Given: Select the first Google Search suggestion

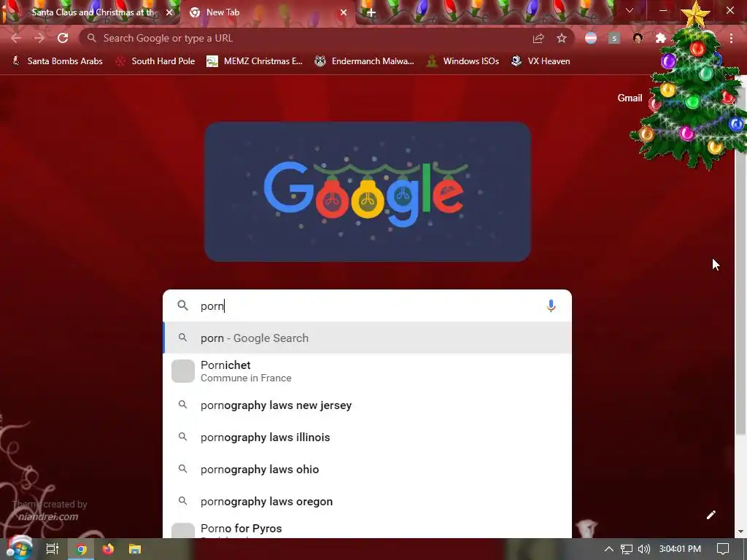Looking at the screenshot, I should (x=368, y=338).
